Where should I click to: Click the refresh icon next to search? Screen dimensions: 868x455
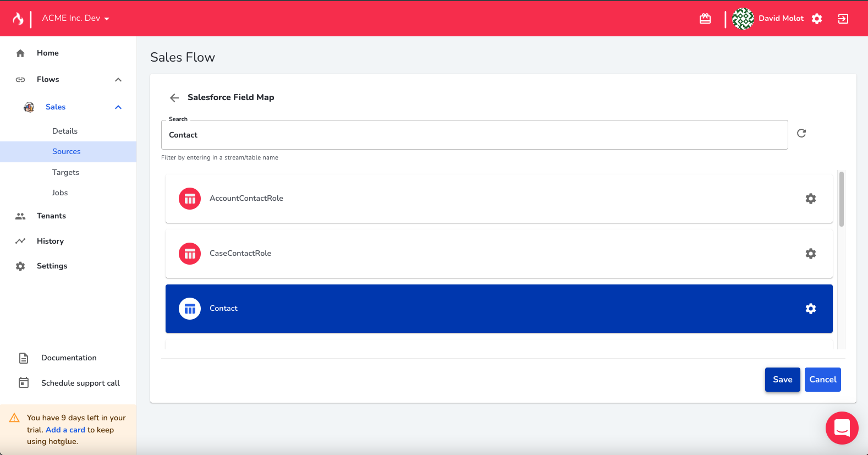tap(801, 133)
